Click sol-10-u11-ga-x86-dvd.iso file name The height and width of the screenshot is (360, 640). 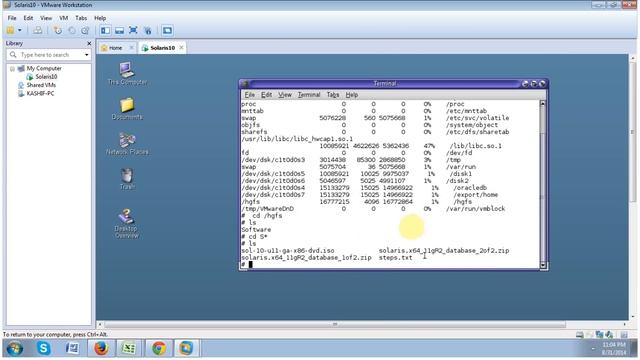(288, 251)
